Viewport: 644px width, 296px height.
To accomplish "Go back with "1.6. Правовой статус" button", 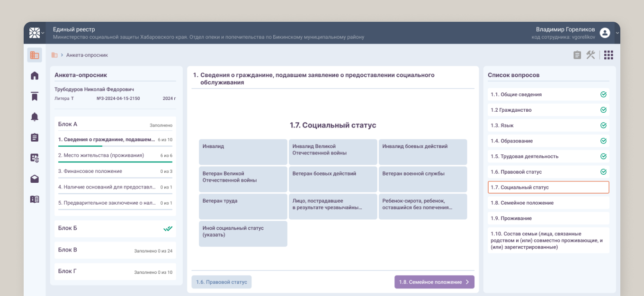I will point(222,282).
